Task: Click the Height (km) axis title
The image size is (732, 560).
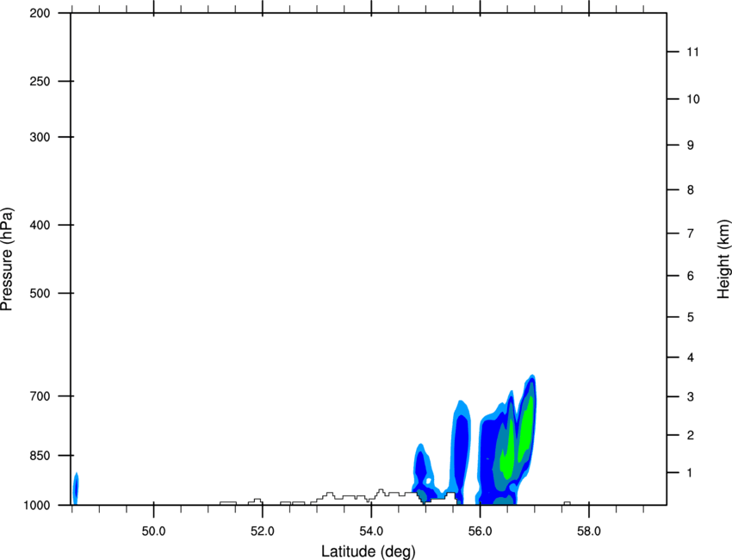Action: 723,259
